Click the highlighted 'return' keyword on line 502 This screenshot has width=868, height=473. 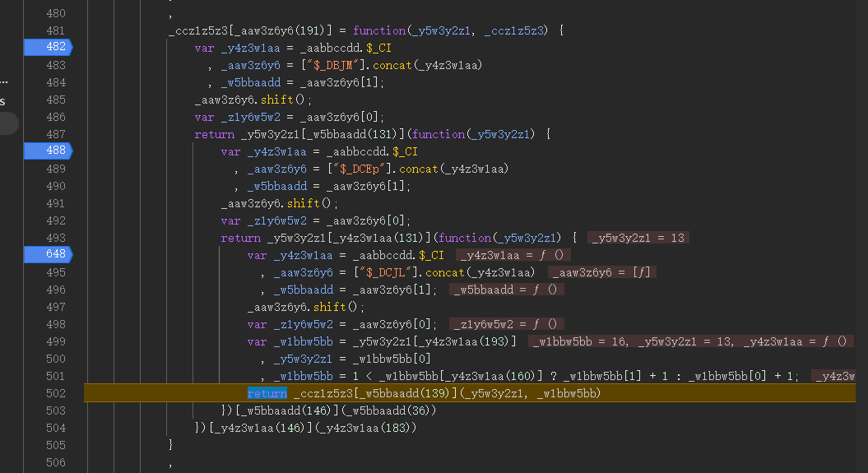[267, 393]
